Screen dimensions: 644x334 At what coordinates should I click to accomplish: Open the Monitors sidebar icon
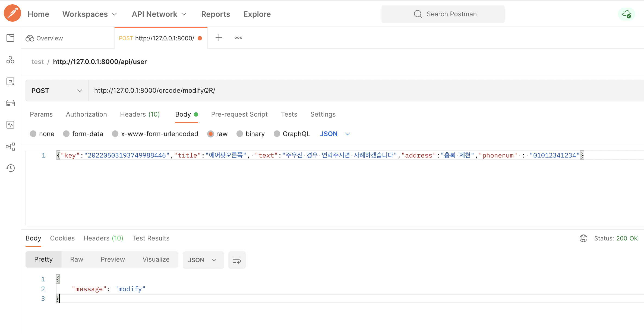[x=10, y=125]
